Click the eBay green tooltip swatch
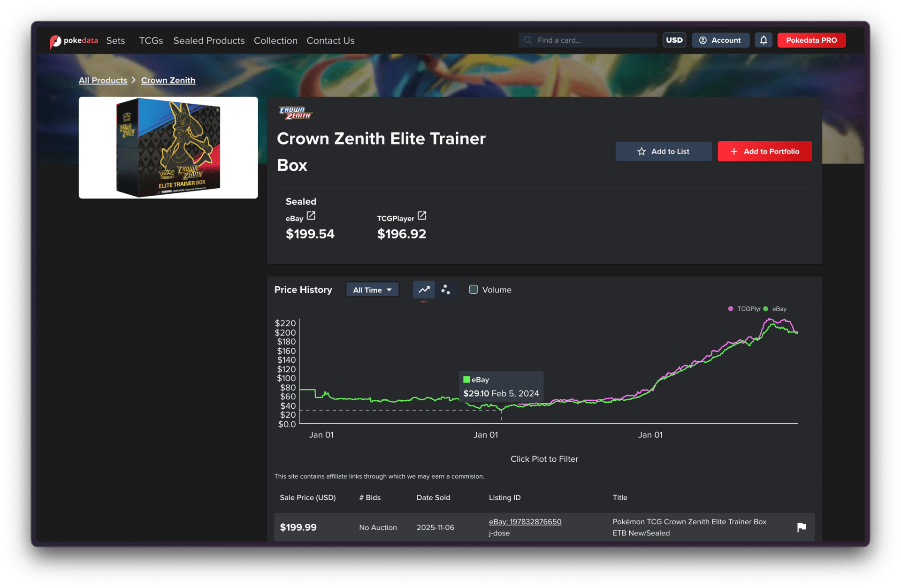Screen dimensions: 901x588 coord(466,380)
